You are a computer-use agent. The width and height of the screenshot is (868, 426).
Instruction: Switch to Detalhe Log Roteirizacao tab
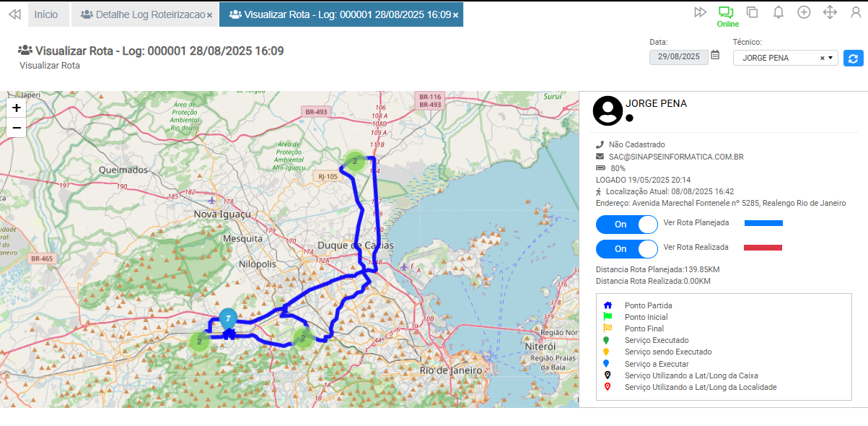pos(142,14)
